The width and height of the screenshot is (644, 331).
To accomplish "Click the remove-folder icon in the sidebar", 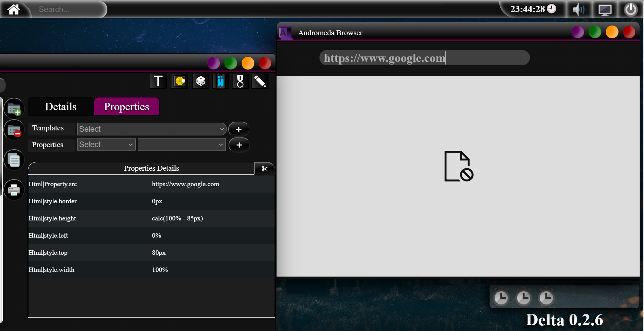I will coord(14,130).
